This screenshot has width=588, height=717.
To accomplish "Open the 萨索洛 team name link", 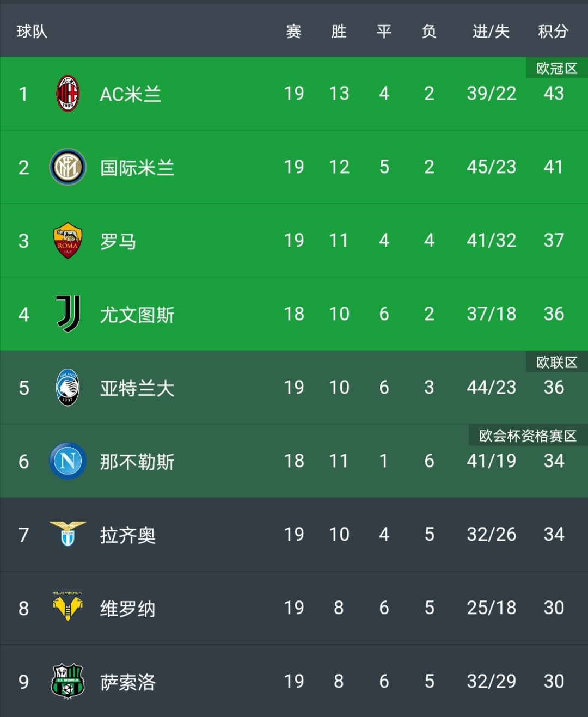I will coord(128,682).
